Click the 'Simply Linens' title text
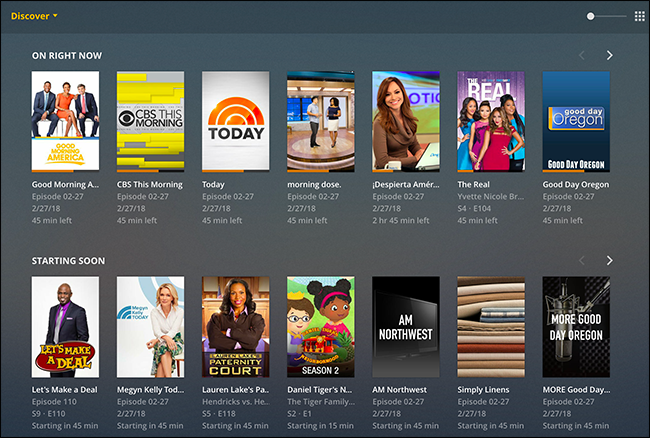The image size is (650, 438). [x=483, y=390]
